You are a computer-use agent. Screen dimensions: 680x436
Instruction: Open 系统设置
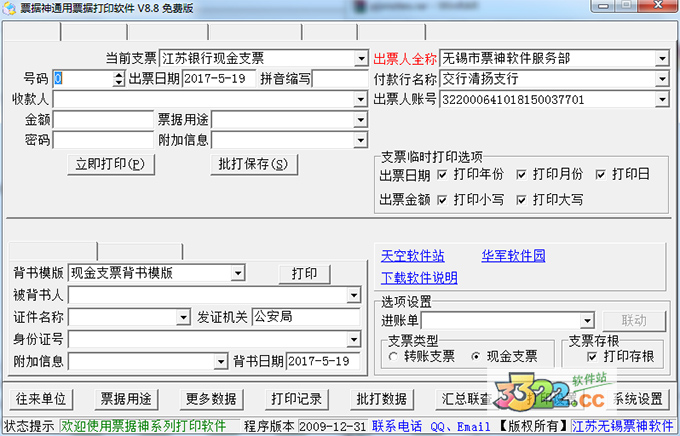[x=637, y=399]
